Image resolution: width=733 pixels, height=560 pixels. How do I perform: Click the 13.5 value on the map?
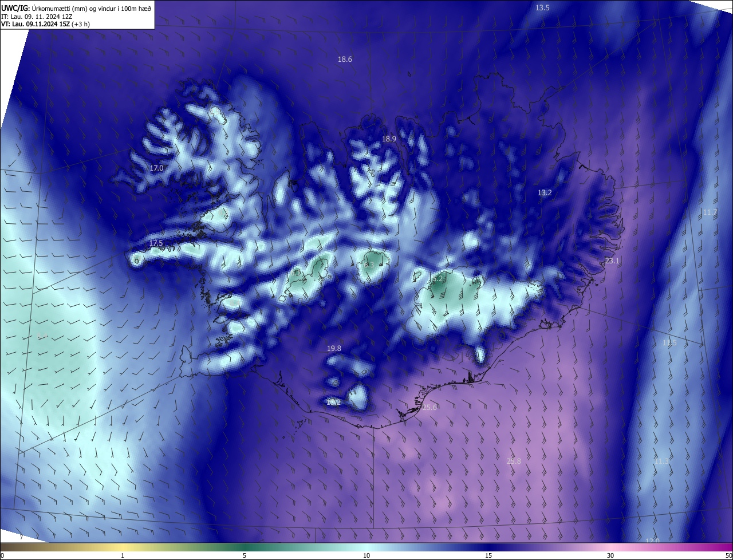(542, 7)
